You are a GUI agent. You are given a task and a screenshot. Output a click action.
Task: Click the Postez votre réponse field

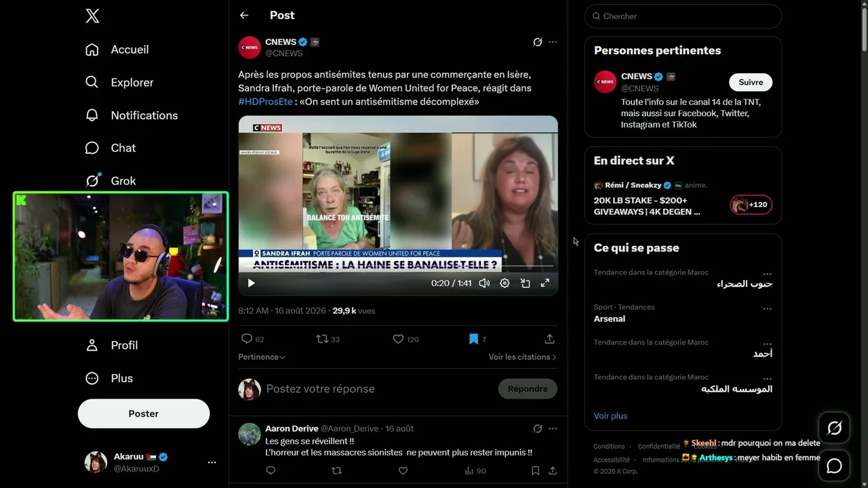[x=376, y=389]
